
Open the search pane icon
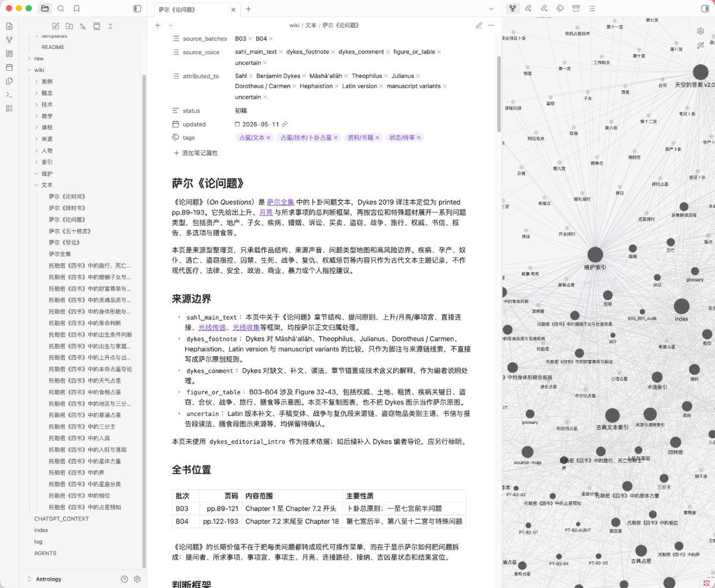coord(61,9)
